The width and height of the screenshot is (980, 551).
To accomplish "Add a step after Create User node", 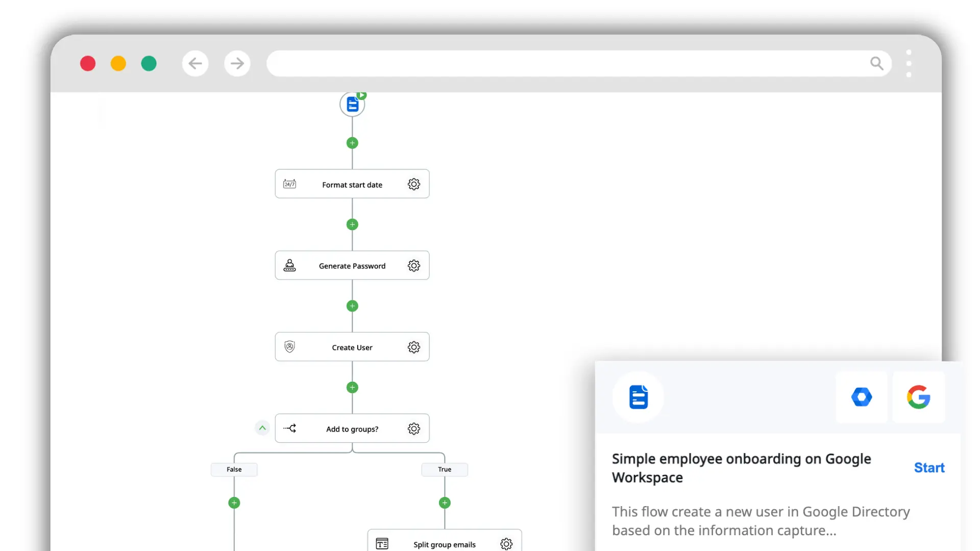I will click(352, 387).
